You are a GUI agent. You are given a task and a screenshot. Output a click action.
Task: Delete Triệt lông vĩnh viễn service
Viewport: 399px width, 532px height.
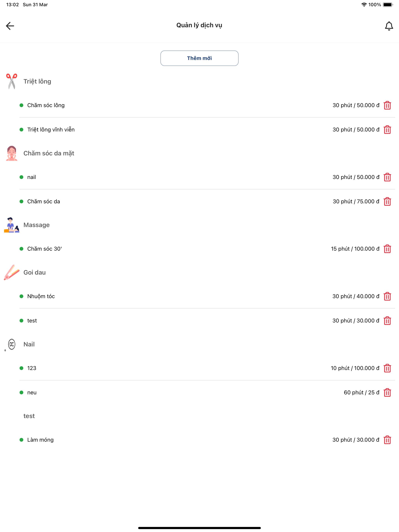point(387,130)
